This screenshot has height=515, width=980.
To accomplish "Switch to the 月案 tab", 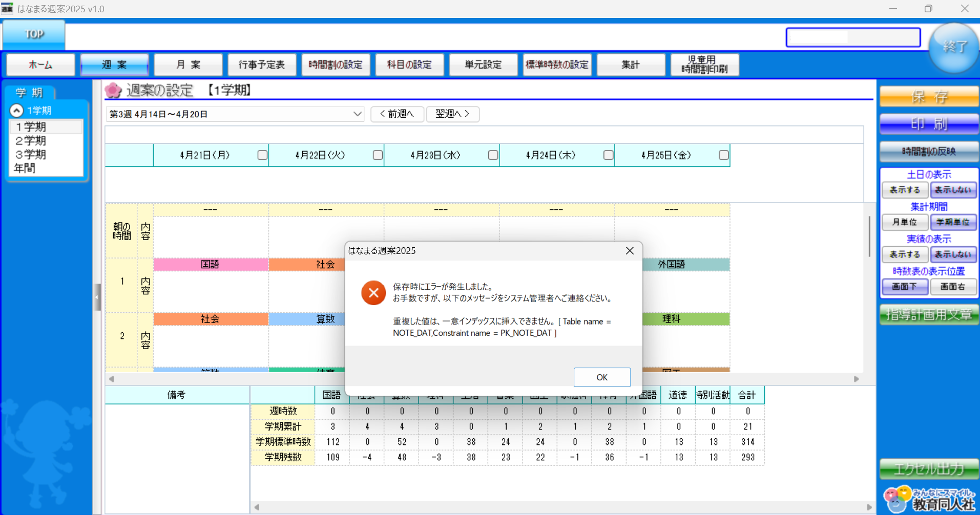I will point(187,65).
